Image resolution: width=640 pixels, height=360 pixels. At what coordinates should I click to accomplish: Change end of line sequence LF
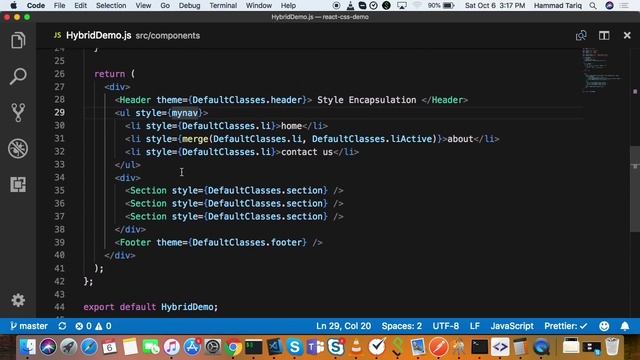474,326
